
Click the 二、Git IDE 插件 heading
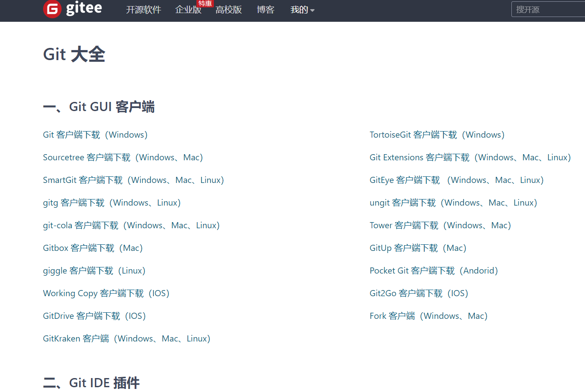pyautogui.click(x=91, y=383)
